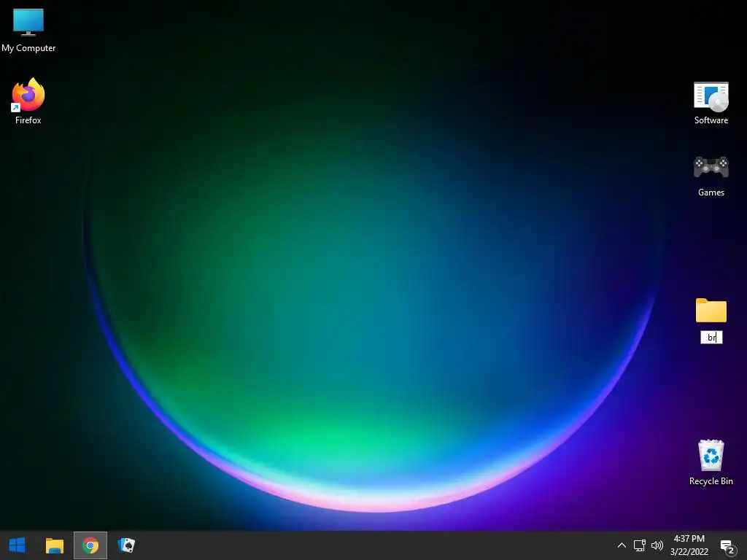Show hidden system tray icons
Screen dimensions: 747x560
622,545
